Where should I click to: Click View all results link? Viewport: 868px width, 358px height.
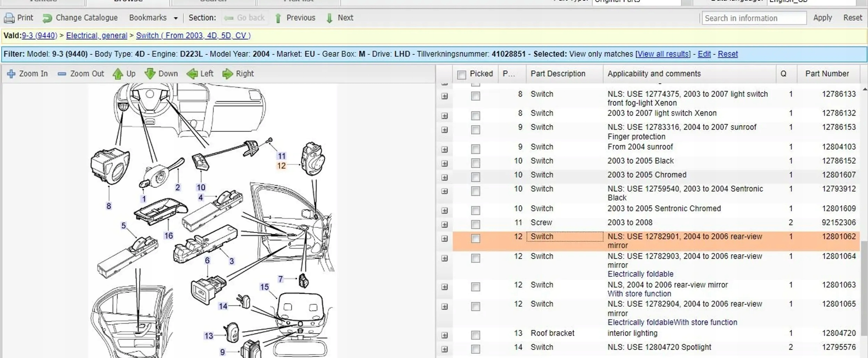click(x=663, y=54)
